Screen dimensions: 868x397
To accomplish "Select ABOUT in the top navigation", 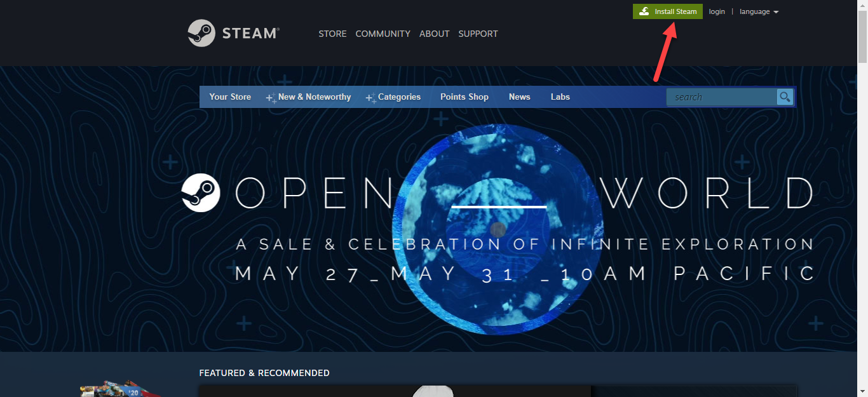I will [434, 34].
